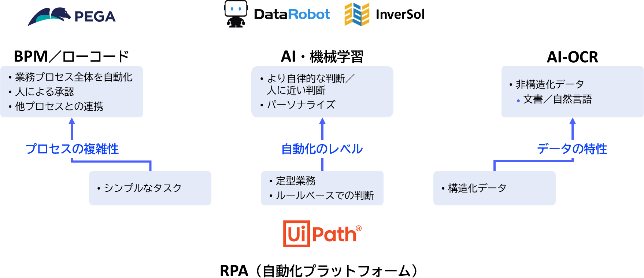Click the blue bullet before 文書／自然言語

pos(518,100)
